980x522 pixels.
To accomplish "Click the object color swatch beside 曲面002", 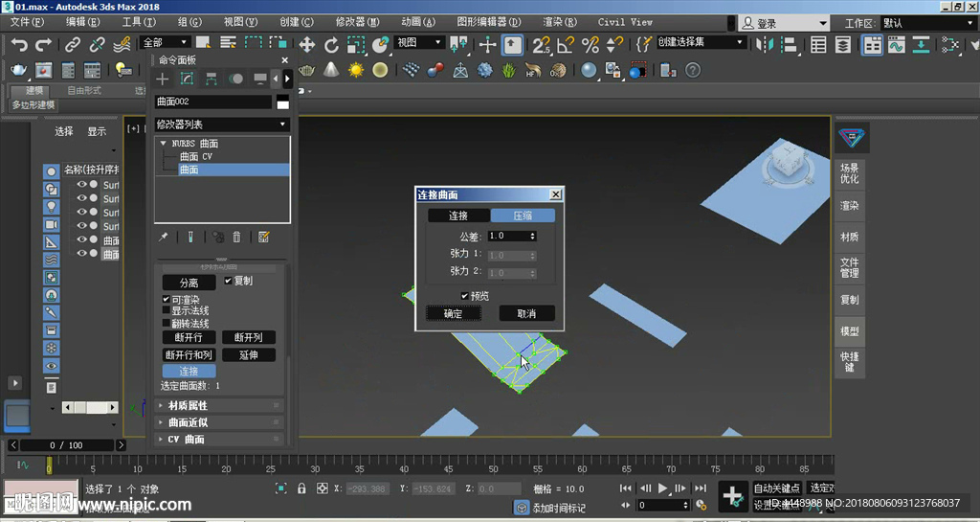I will (x=283, y=102).
